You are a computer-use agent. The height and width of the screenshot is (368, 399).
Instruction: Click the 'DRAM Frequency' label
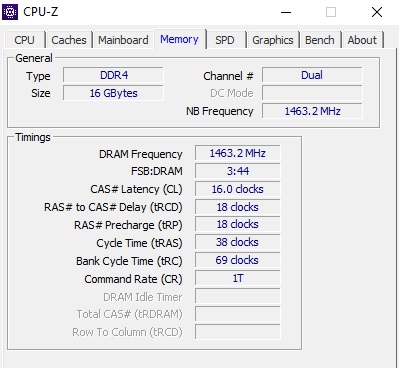point(140,154)
